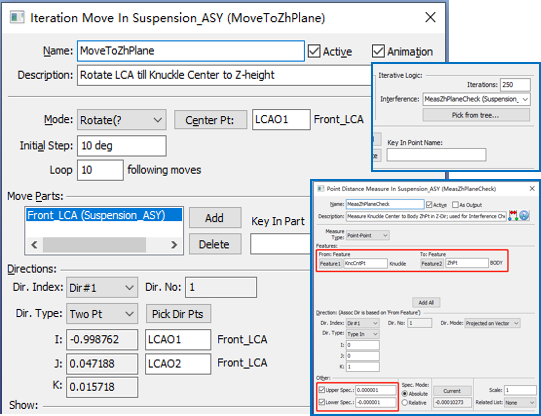Viewport: 541px width, 416px height.
Task: Open the Dir. Mode Projected on Vector dropdown
Action: click(x=492, y=323)
